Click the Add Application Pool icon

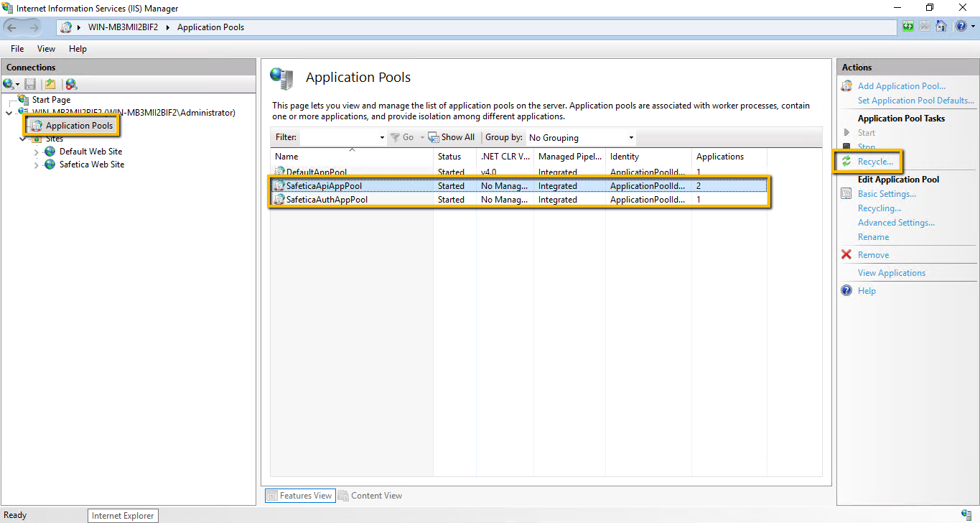pyautogui.click(x=846, y=85)
